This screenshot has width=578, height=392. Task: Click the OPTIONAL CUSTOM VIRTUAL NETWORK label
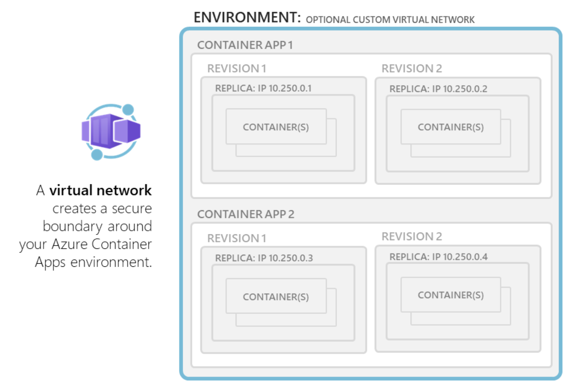(x=390, y=20)
